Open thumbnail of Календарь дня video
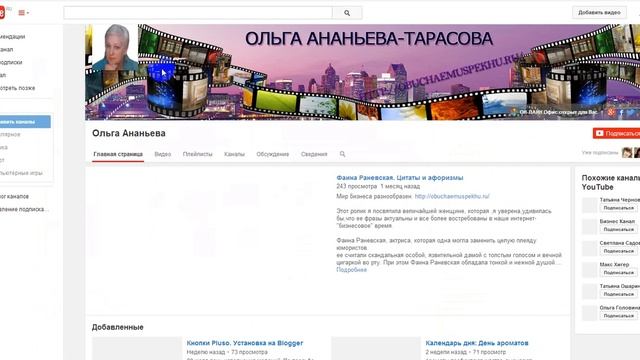Viewport: 640px width, 360px height. (376, 349)
